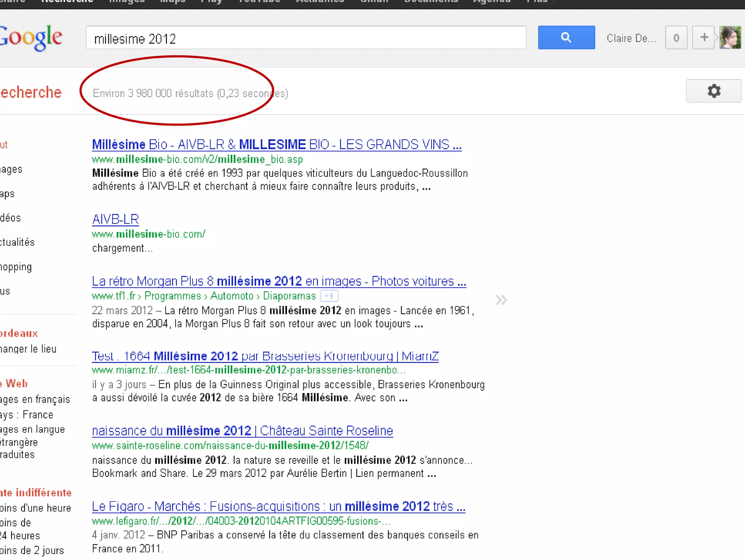Screen dimensions: 745x560
Task: Filter results to Moins de 2 jours
Action: pos(32,550)
